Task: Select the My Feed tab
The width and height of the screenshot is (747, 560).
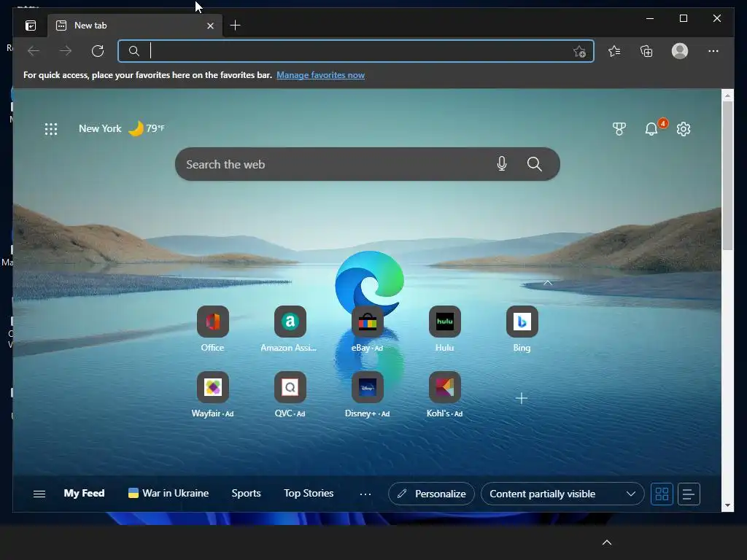Action: pos(85,494)
